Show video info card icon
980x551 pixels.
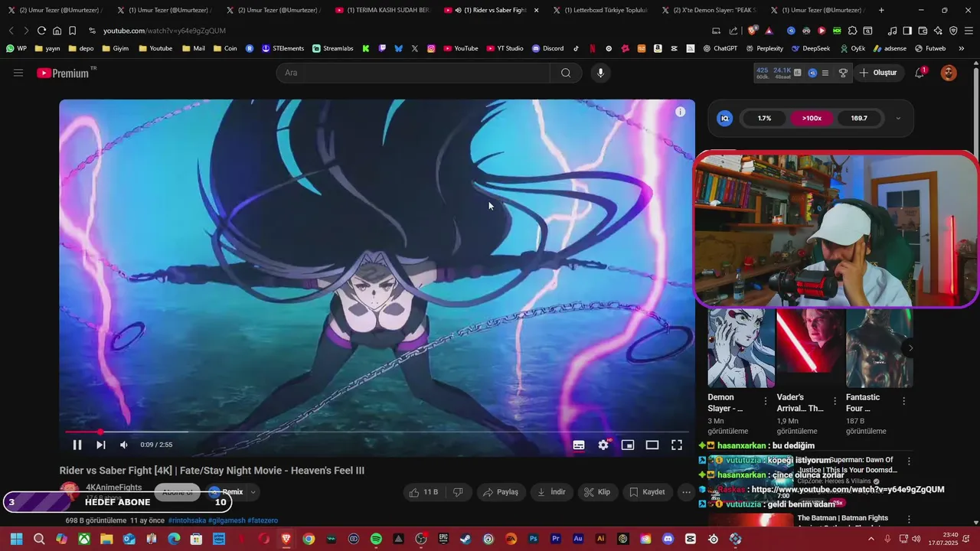coord(680,112)
